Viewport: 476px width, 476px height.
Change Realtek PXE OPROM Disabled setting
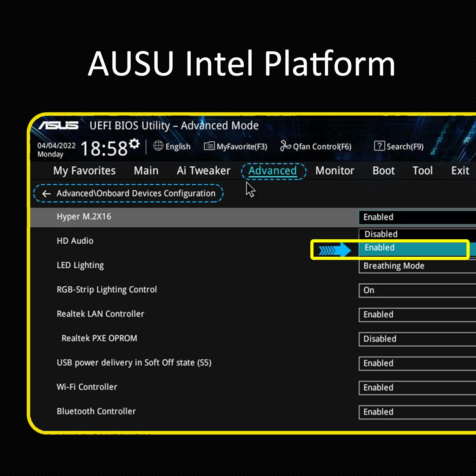[x=417, y=339]
